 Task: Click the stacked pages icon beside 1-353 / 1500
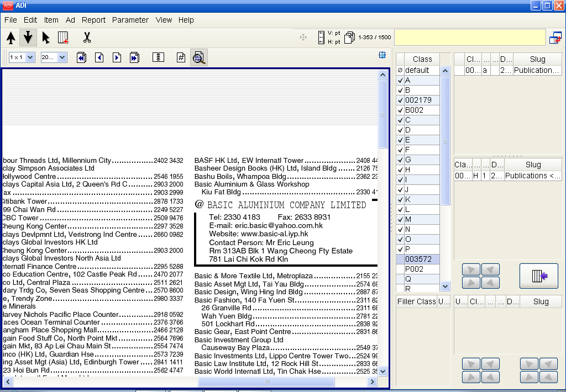pyautogui.click(x=349, y=38)
